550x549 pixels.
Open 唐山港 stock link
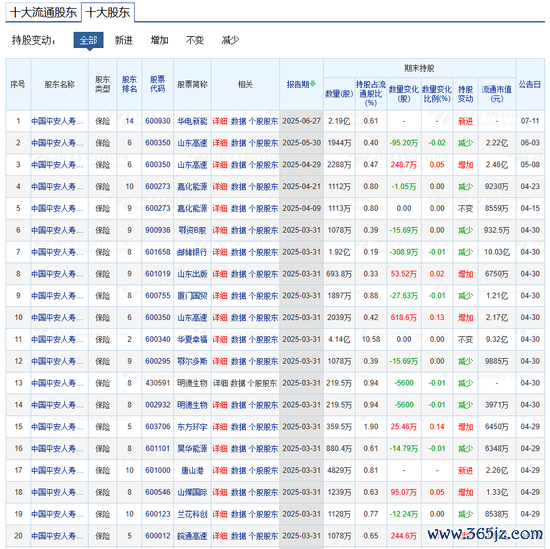[x=192, y=470]
